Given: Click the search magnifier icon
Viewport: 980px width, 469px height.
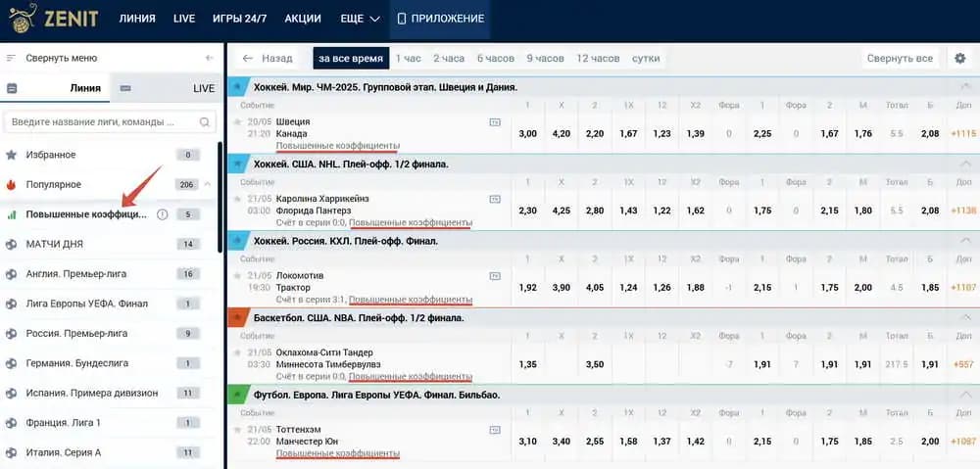Looking at the screenshot, I should pyautogui.click(x=205, y=122).
